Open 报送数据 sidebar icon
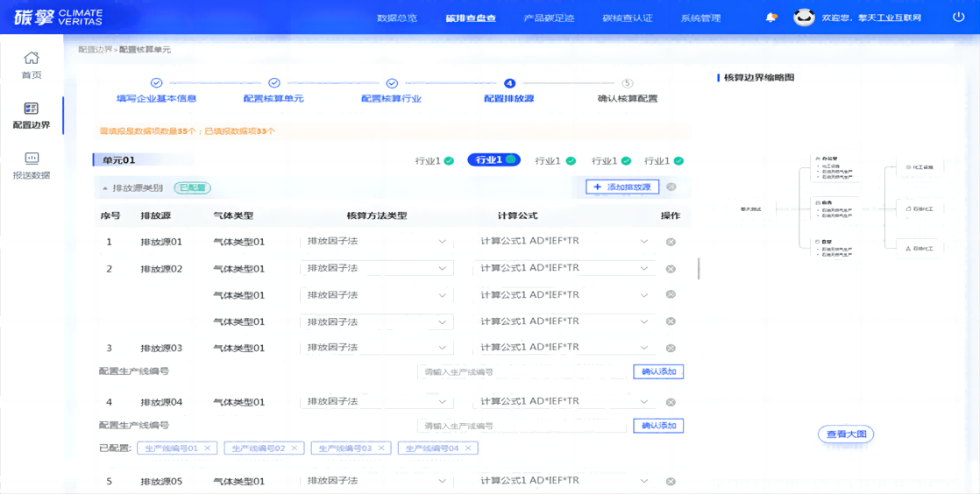Screen dimensions: 980x494 click(x=32, y=159)
